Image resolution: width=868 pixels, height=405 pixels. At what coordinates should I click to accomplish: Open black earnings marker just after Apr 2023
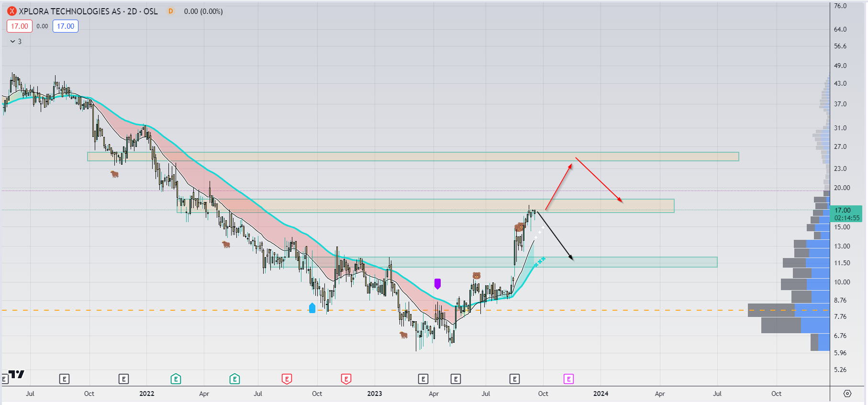[x=456, y=379]
